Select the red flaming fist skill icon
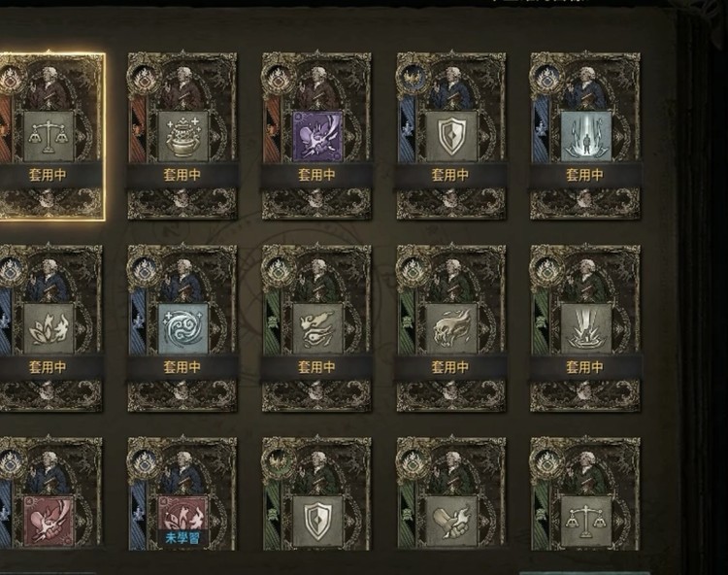 pos(49,522)
